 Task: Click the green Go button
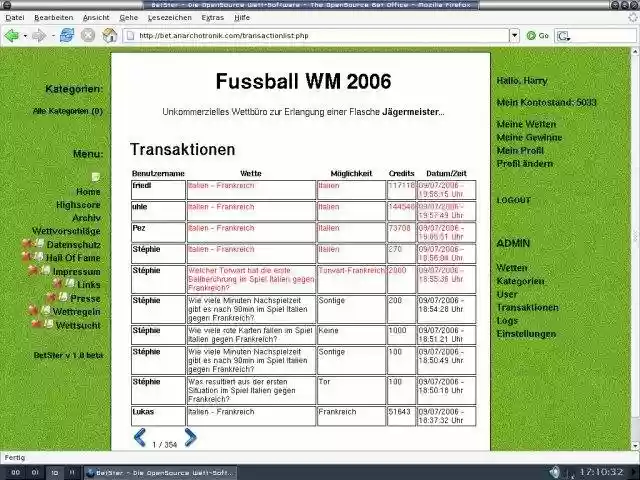click(x=538, y=36)
